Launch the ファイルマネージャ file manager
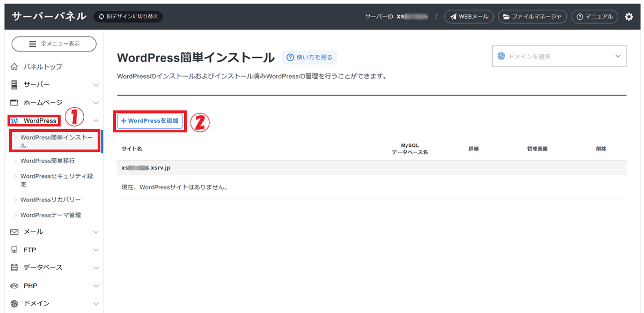Screen dimensions: 644x313 [x=532, y=17]
